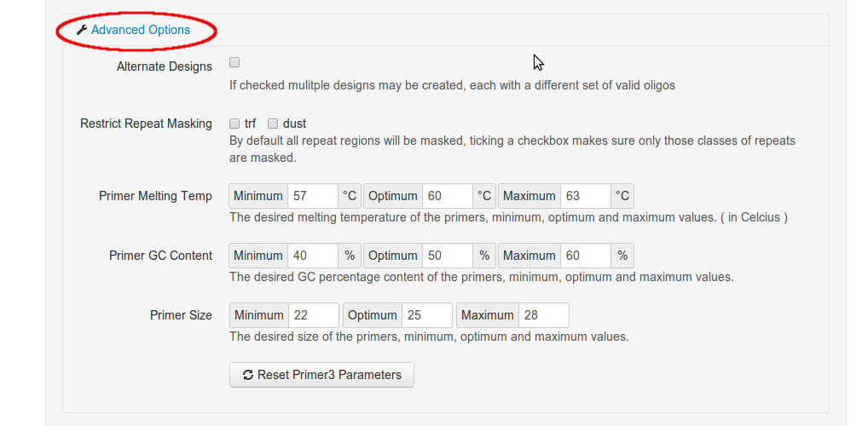868x426 pixels.
Task: Click the Primer Melting Temp label
Action: (155, 196)
